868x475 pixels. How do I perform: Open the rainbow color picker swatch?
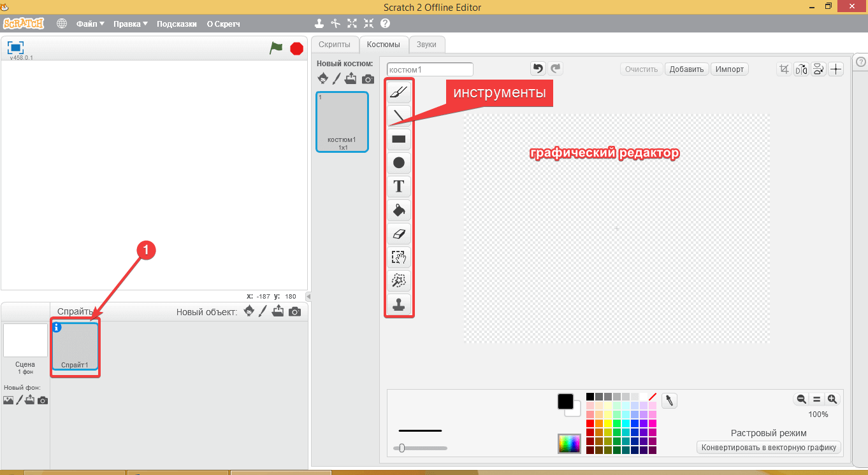pos(569,443)
